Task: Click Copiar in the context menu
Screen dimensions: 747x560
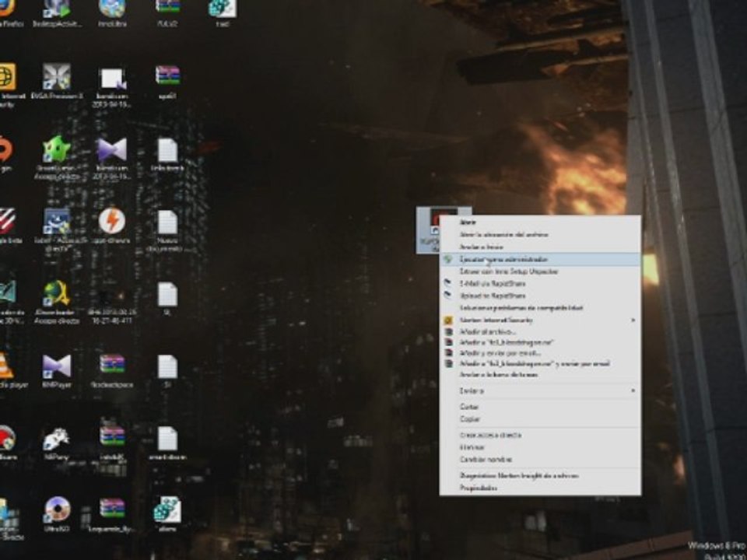Action: 540,419
